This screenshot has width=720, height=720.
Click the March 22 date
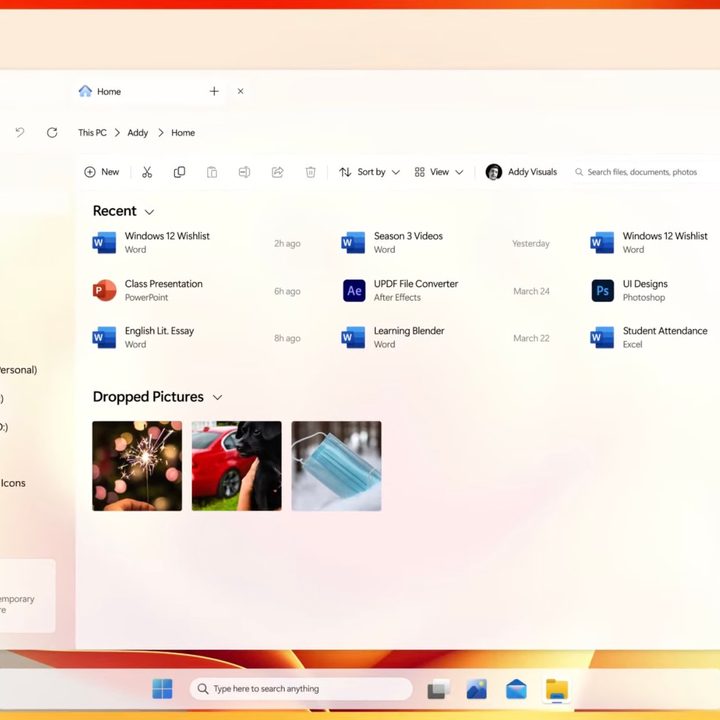point(531,338)
